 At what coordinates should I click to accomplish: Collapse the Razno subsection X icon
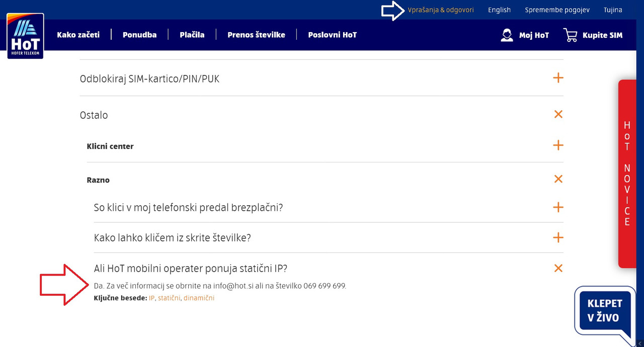coord(558,179)
